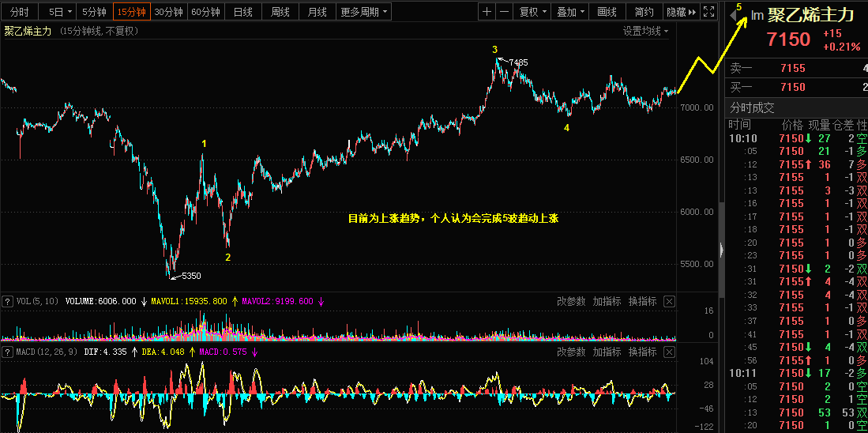Viewport: 868px width, 433px height.
Task: Zoom in the chart with plus button
Action: [486, 12]
